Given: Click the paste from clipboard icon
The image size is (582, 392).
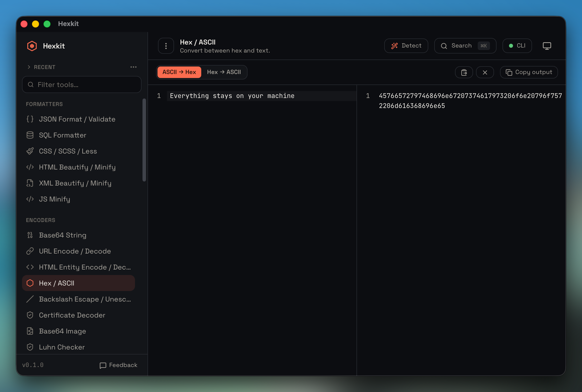Looking at the screenshot, I should [x=464, y=72].
